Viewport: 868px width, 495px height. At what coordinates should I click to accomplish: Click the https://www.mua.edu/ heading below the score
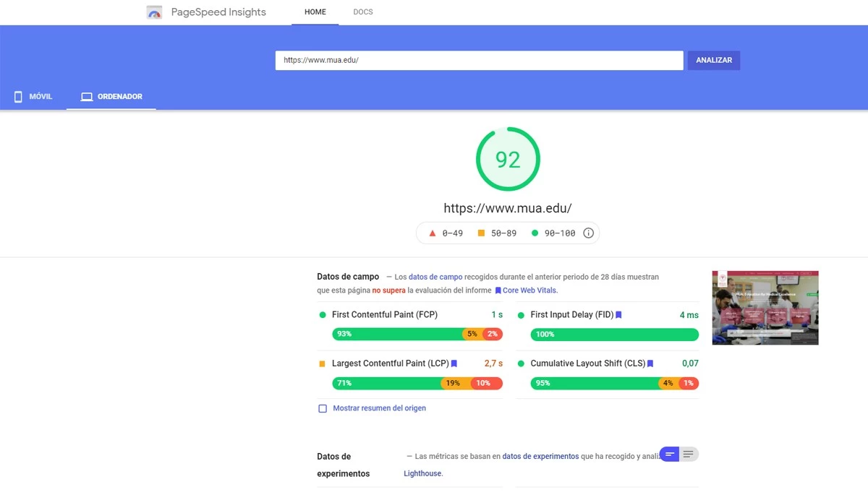(x=508, y=208)
